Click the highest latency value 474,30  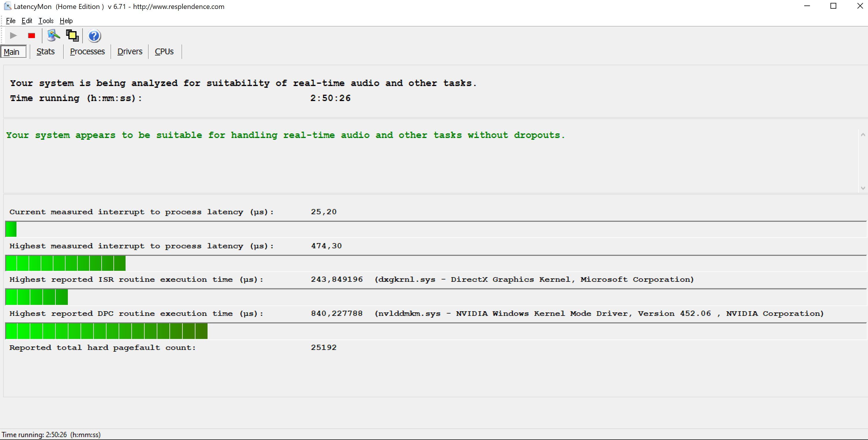point(326,246)
